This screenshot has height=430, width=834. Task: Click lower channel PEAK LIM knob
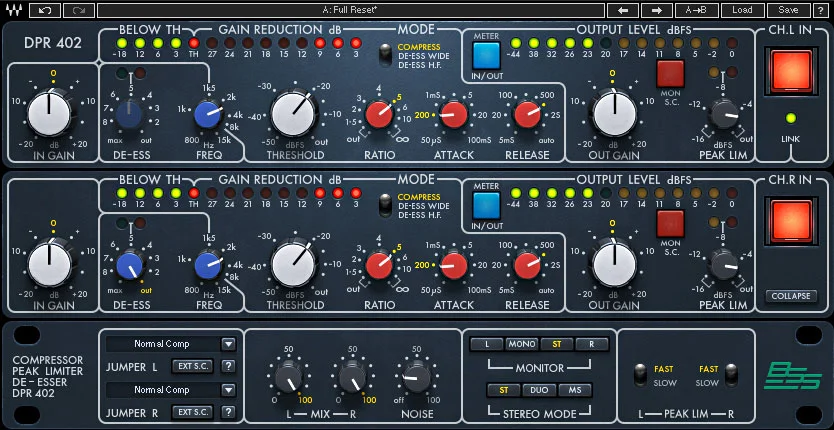[x=724, y=265]
